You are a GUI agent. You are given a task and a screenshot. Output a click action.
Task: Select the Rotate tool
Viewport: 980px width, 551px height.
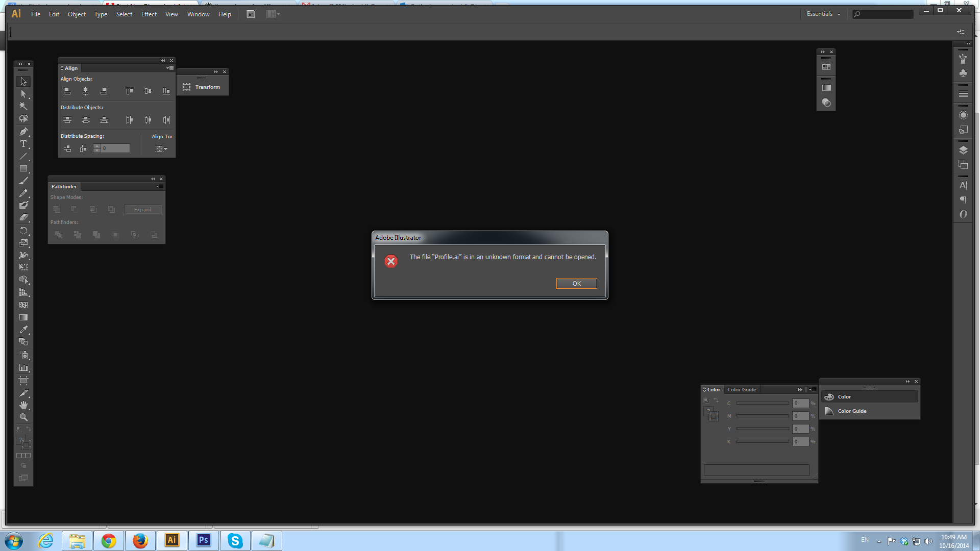(23, 231)
